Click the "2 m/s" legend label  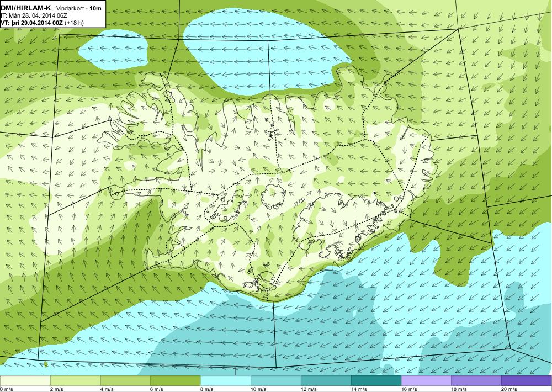pos(57,389)
